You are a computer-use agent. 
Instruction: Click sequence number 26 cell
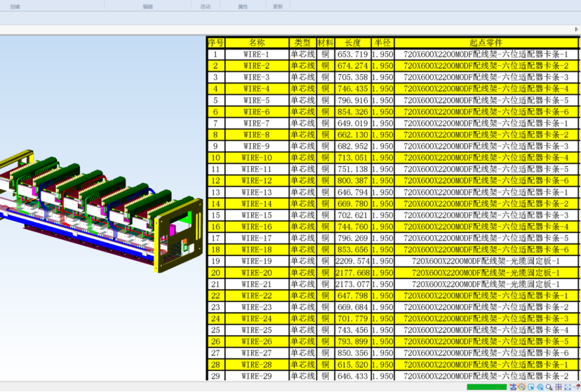216,341
